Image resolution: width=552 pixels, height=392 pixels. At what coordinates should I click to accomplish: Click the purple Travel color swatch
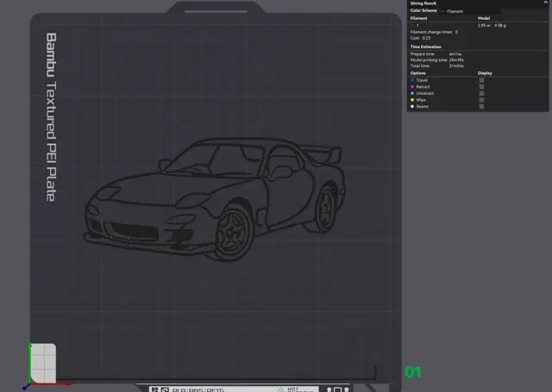(x=412, y=80)
